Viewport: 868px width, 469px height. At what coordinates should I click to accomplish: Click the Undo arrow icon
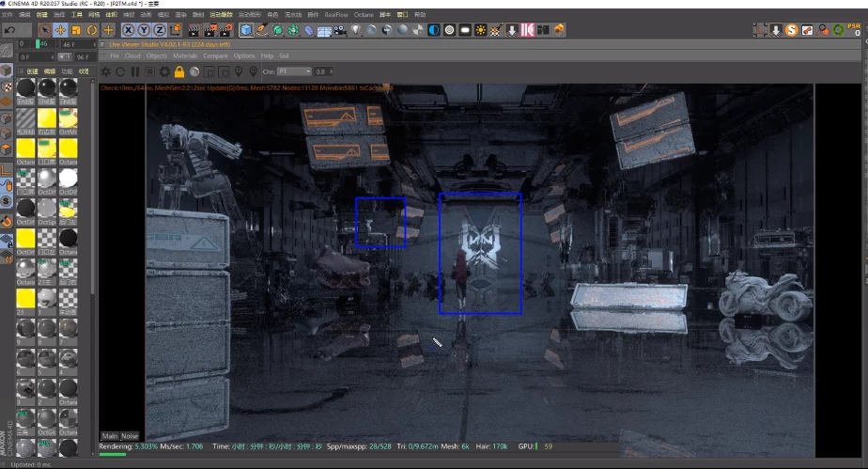pos(9,30)
